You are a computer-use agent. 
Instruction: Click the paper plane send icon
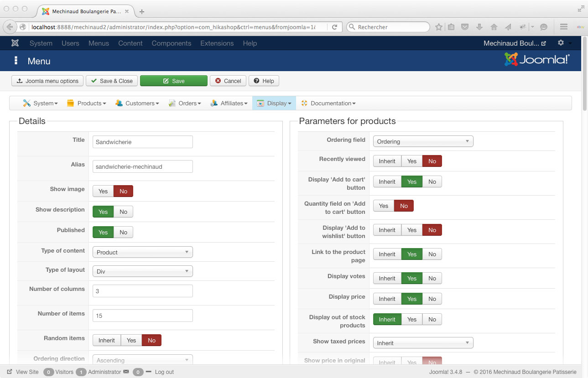pyautogui.click(x=508, y=27)
